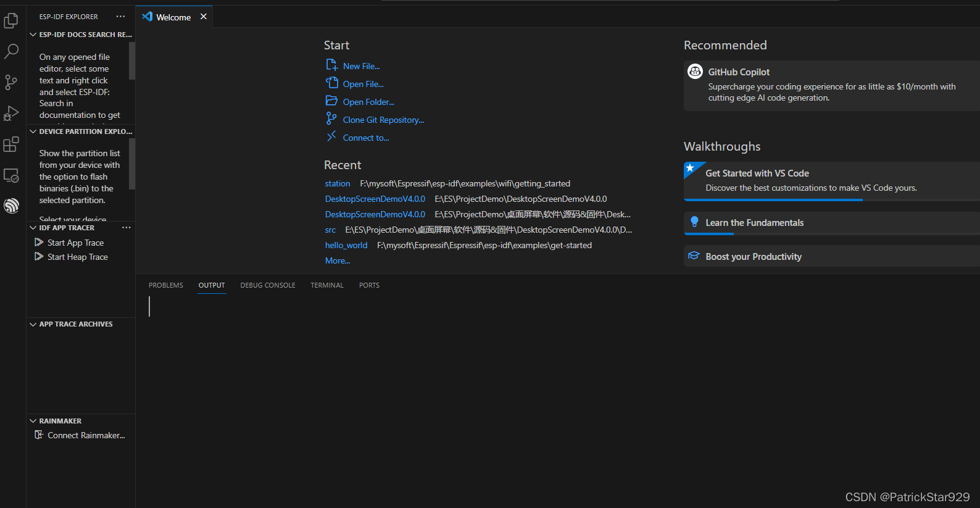Click Start Heap Trace

pos(78,257)
